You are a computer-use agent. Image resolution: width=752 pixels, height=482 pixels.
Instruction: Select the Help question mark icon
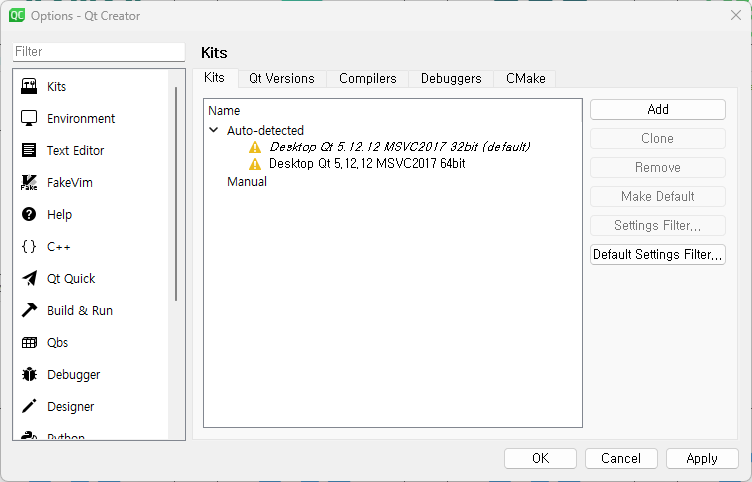pos(29,214)
